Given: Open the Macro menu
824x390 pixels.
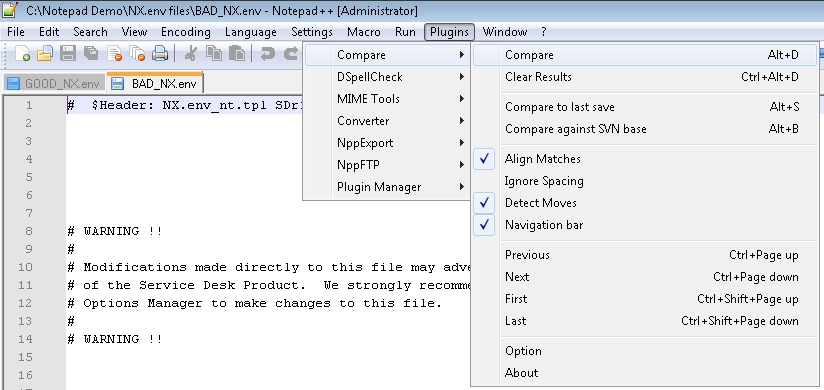Looking at the screenshot, I should [364, 32].
